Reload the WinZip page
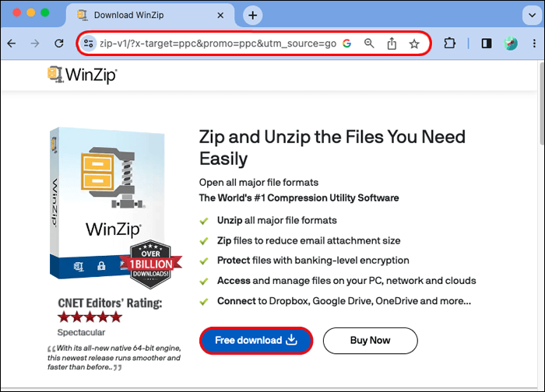545x392 pixels. click(58, 44)
